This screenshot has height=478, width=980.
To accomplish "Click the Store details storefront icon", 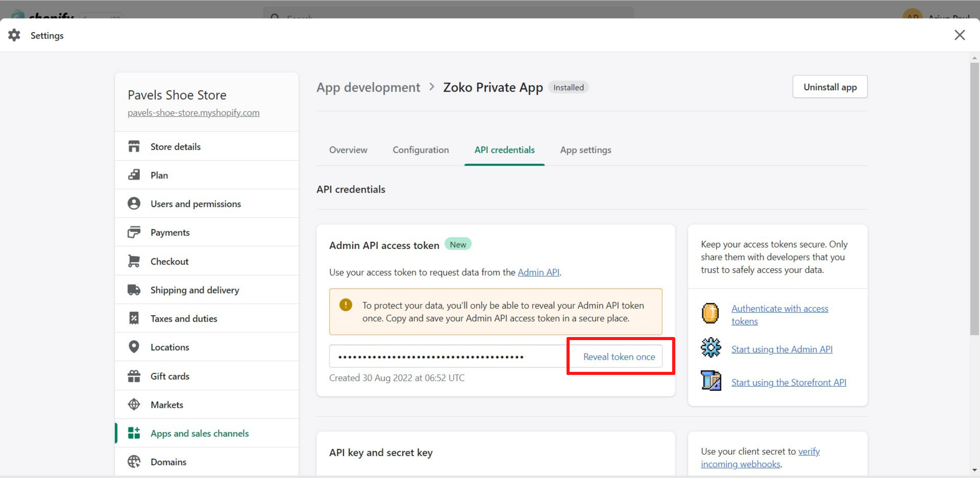I will [x=134, y=146].
